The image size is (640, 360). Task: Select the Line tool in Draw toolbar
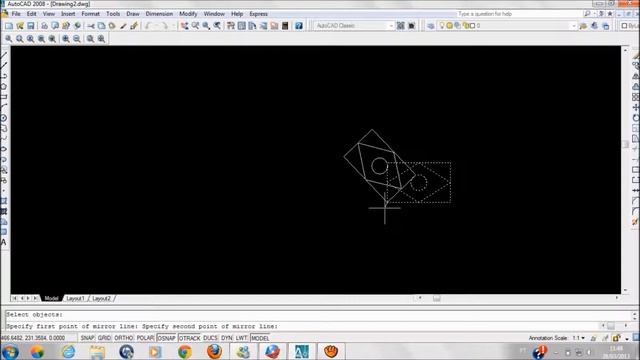(4, 55)
